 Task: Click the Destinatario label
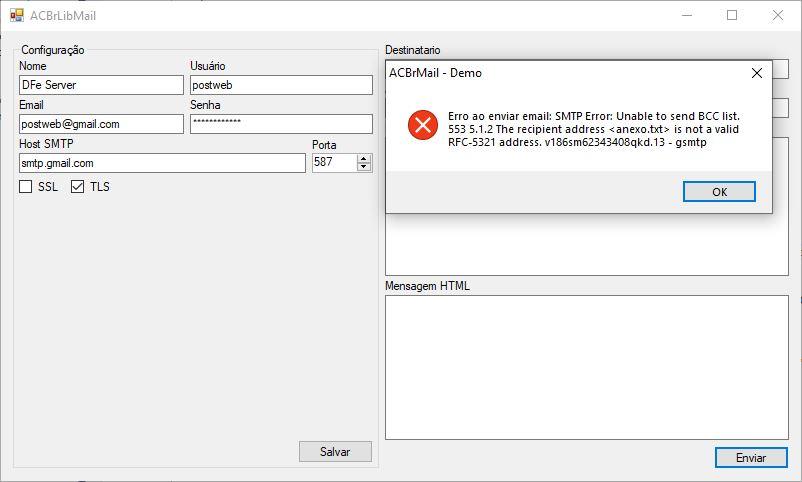pyautogui.click(x=412, y=50)
